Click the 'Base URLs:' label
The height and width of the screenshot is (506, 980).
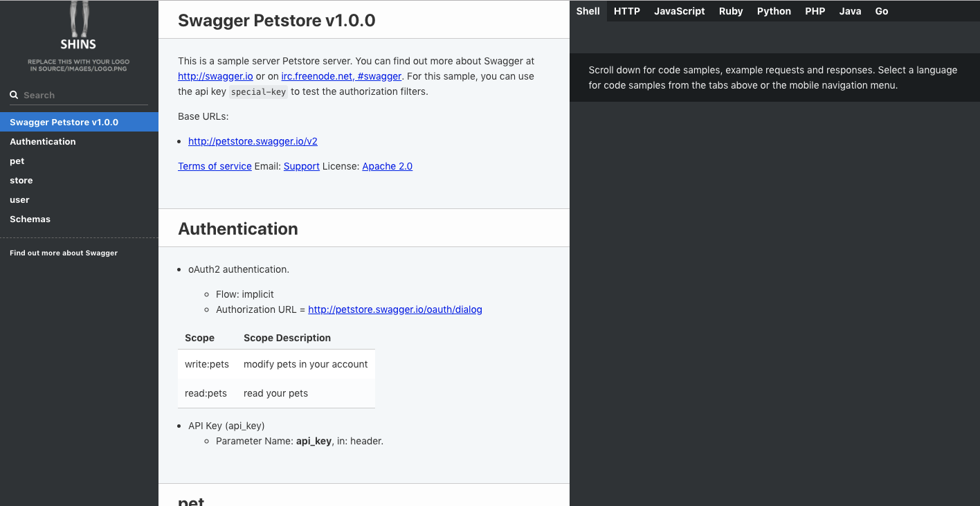(203, 116)
